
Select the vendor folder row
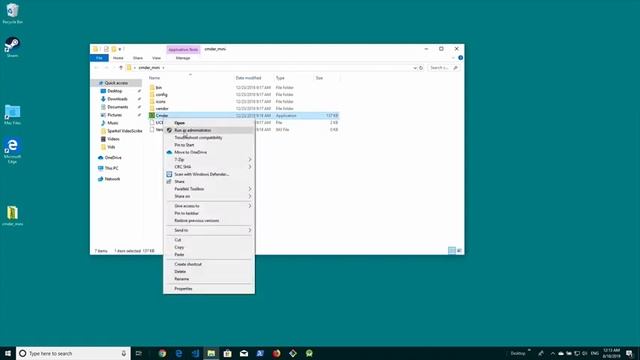coord(243,109)
